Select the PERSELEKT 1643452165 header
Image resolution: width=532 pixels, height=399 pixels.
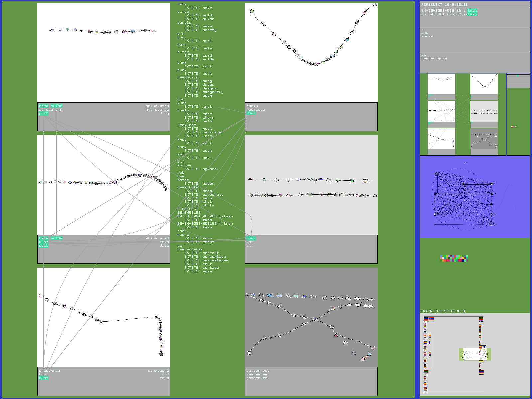pos(445,5)
